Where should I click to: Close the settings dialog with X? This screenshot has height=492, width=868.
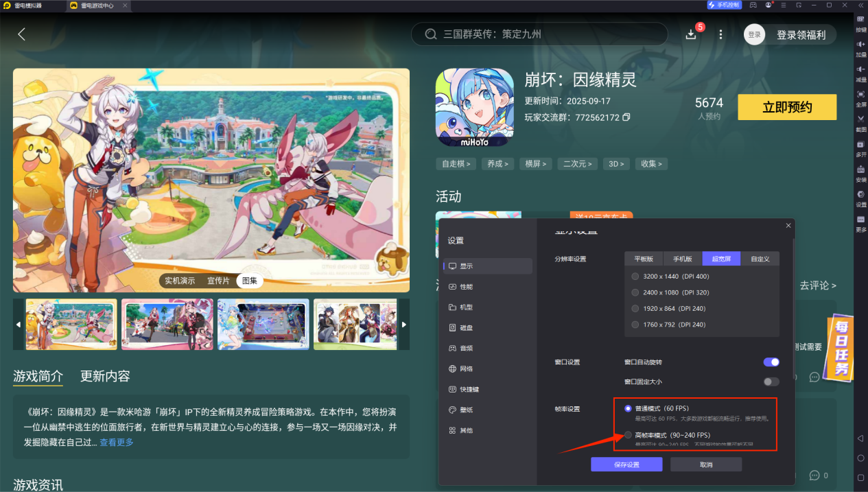coord(788,226)
